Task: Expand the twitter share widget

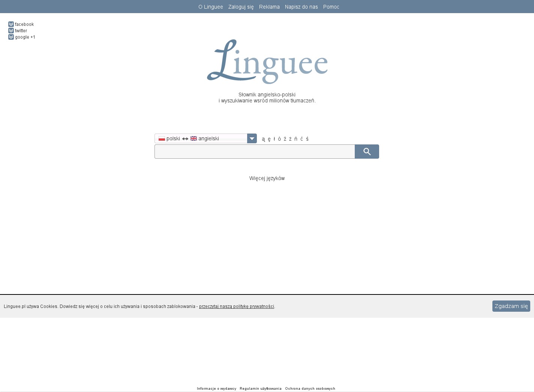Action: point(11,31)
